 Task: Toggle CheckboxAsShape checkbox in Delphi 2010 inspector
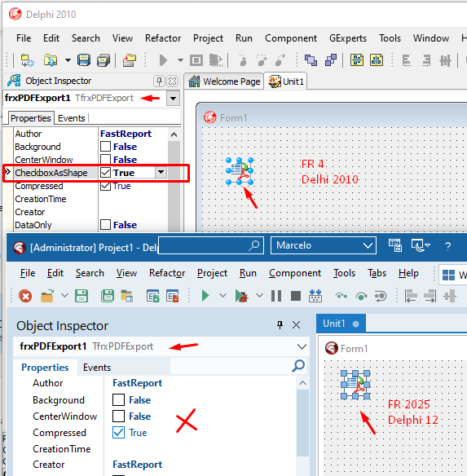coord(105,173)
